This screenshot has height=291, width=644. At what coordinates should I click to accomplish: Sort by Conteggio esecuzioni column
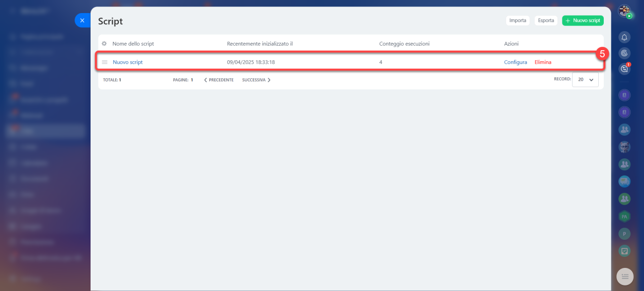(x=405, y=44)
